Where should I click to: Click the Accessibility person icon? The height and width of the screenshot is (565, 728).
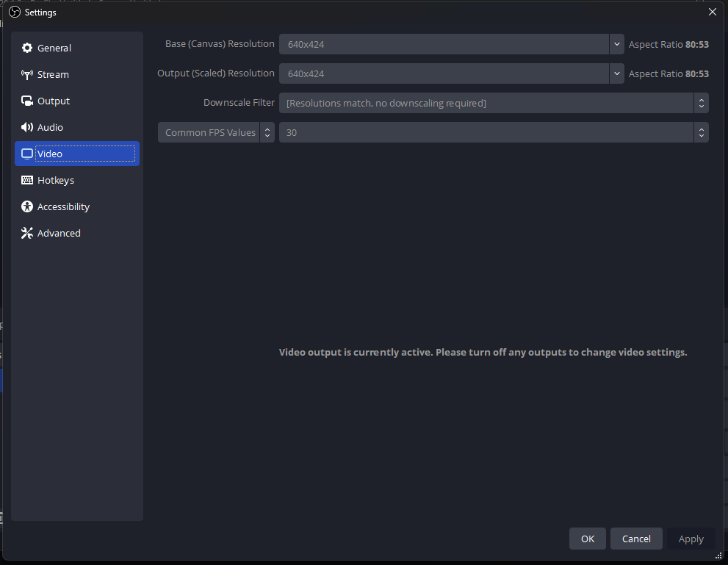(x=27, y=206)
